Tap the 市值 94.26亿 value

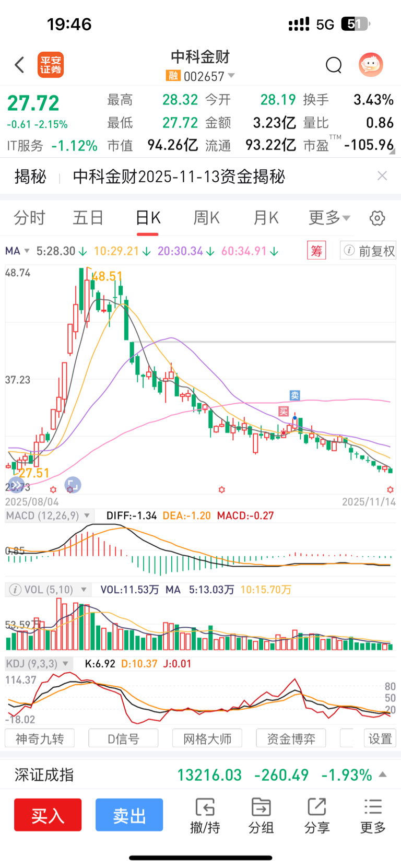pyautogui.click(x=172, y=145)
